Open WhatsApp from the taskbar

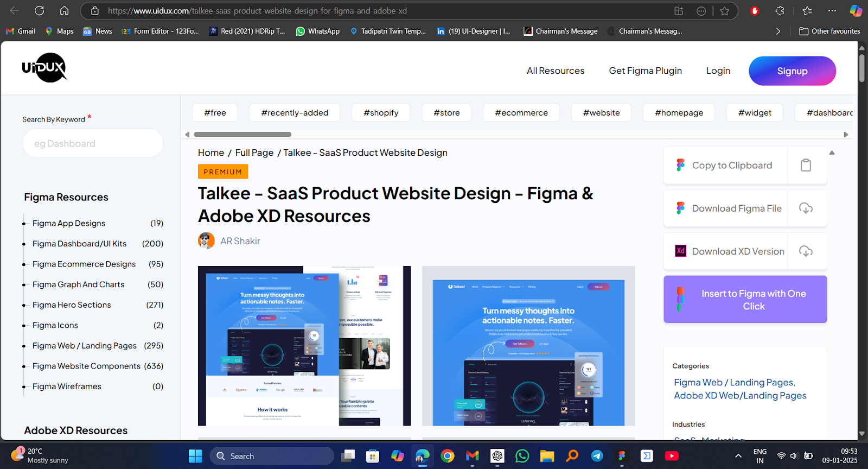tap(522, 456)
